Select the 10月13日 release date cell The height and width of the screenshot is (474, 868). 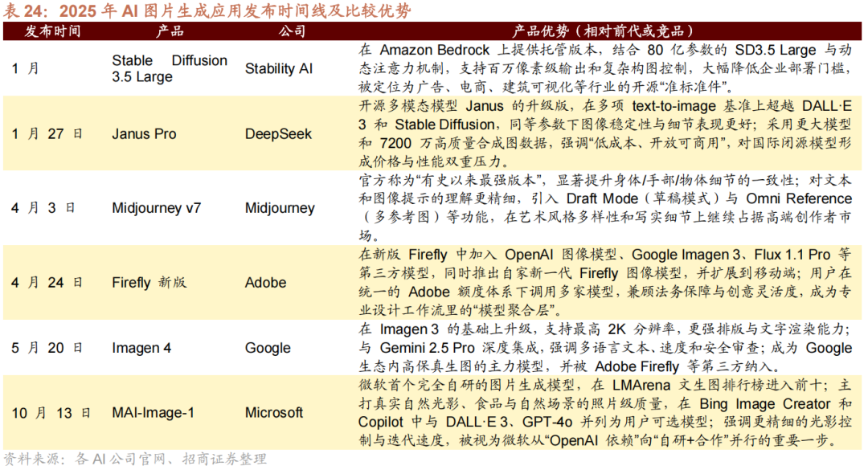(51, 413)
